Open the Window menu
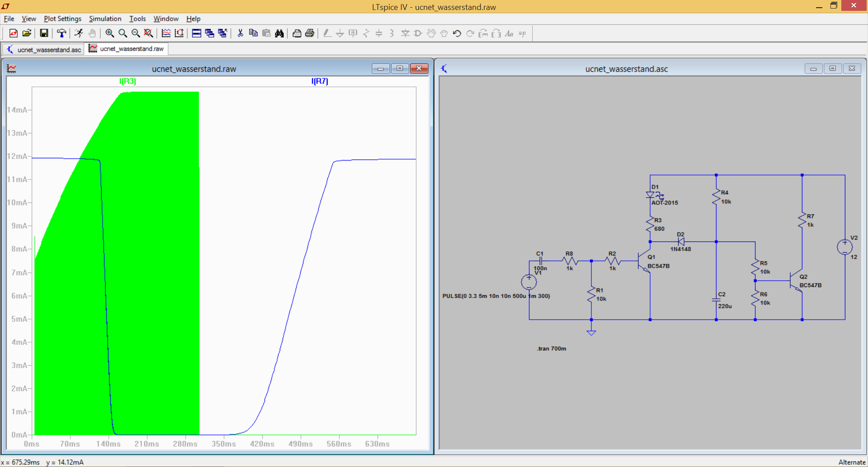This screenshot has height=467, width=868. point(166,19)
